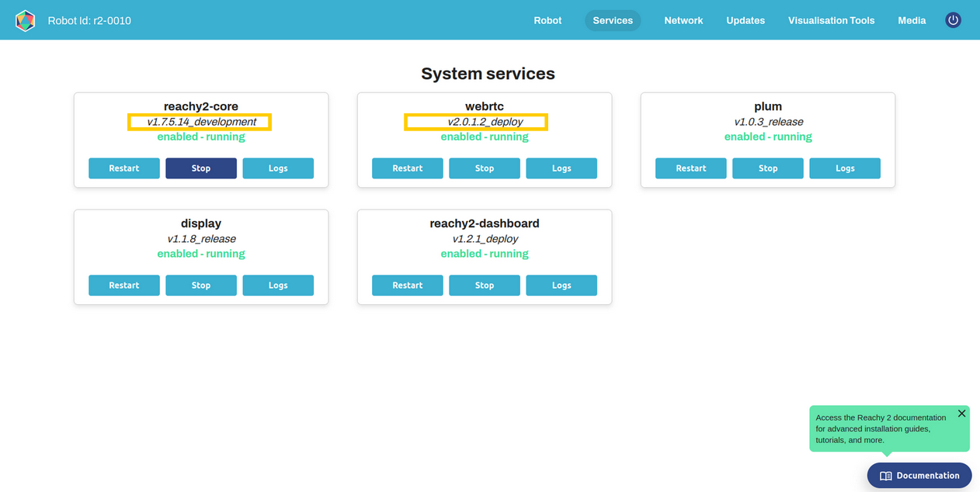View Logs for reachy2-core
This screenshot has width=980, height=492.
[x=278, y=168]
